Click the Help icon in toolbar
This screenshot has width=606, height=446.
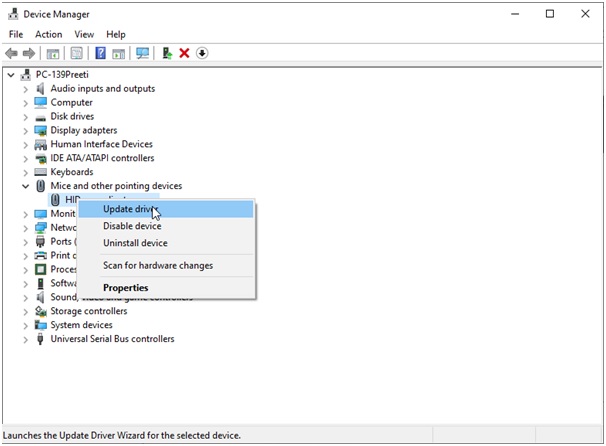click(100, 53)
